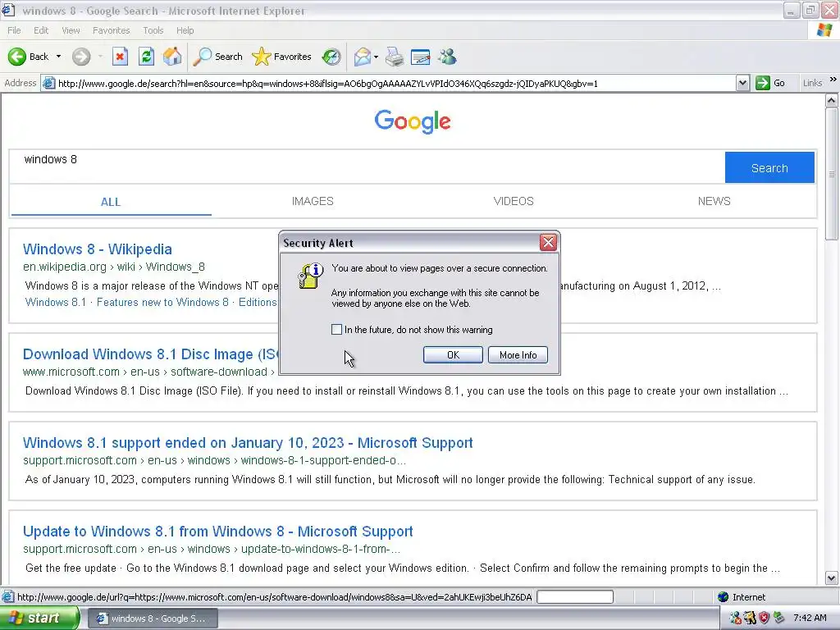Click the Print icon
This screenshot has height=630, width=840.
pyautogui.click(x=395, y=57)
